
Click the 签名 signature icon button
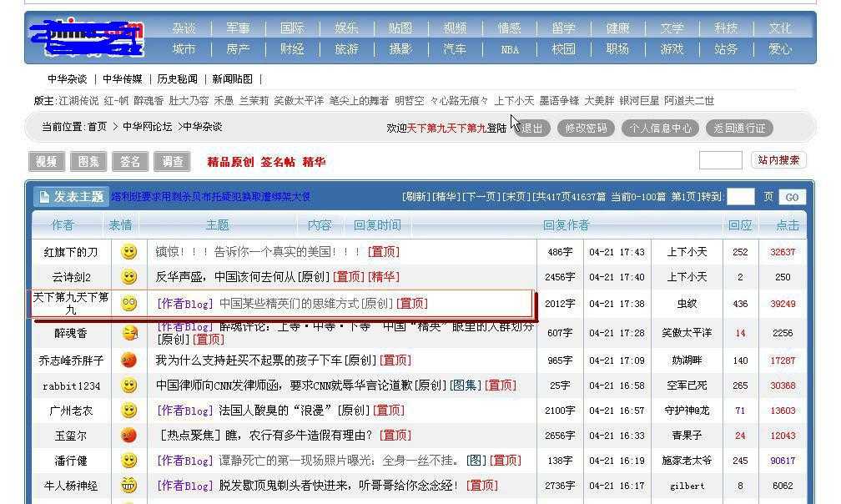(x=129, y=161)
